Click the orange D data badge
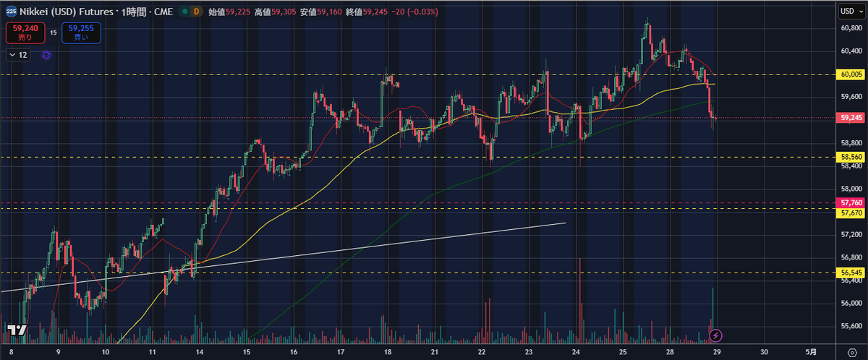868x360 pixels. tap(195, 12)
